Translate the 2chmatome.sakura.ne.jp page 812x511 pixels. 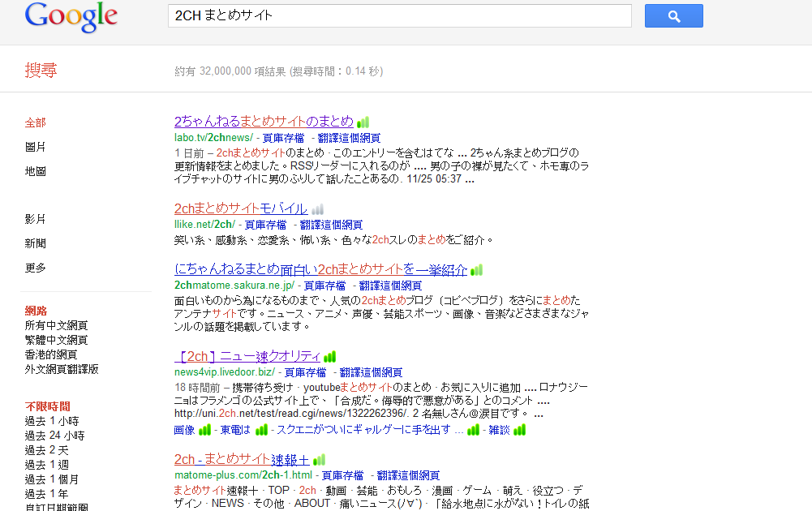click(x=390, y=286)
